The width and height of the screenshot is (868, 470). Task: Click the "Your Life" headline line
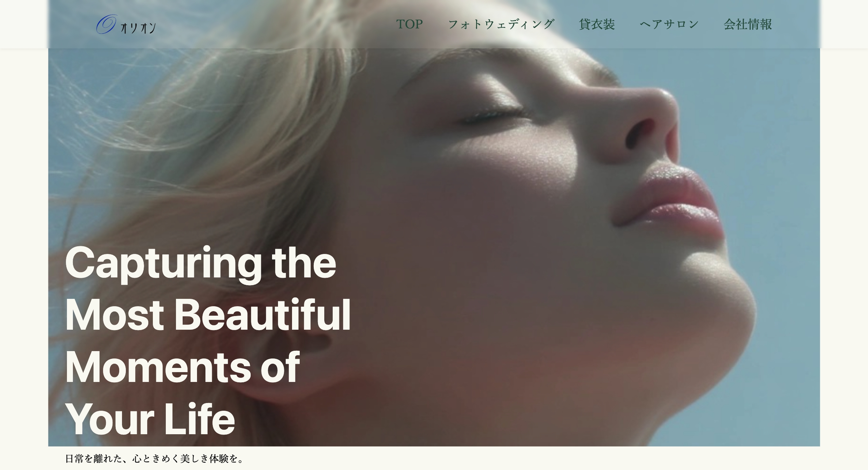tap(150, 419)
